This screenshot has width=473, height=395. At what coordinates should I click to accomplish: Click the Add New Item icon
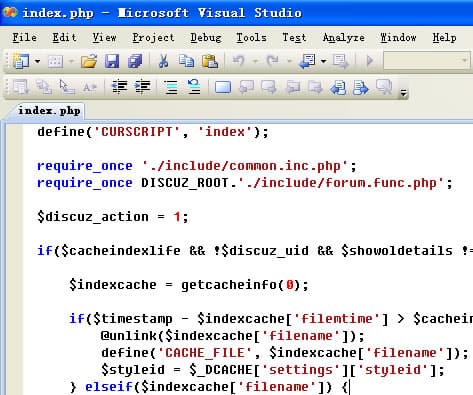(56, 61)
